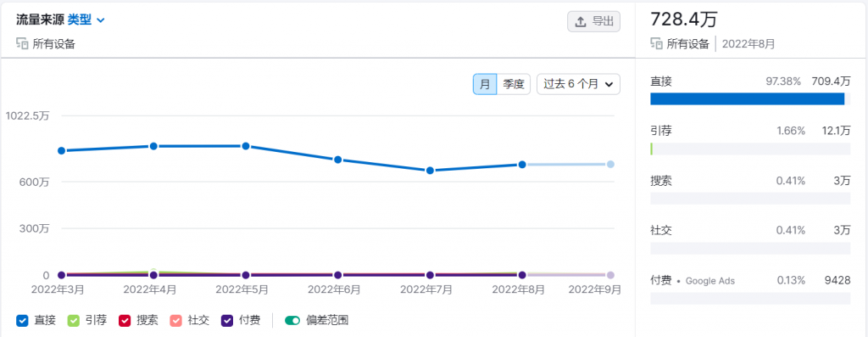Select 直接 line point at 2022年6月
Screen dimensions: 868x337
(x=337, y=160)
